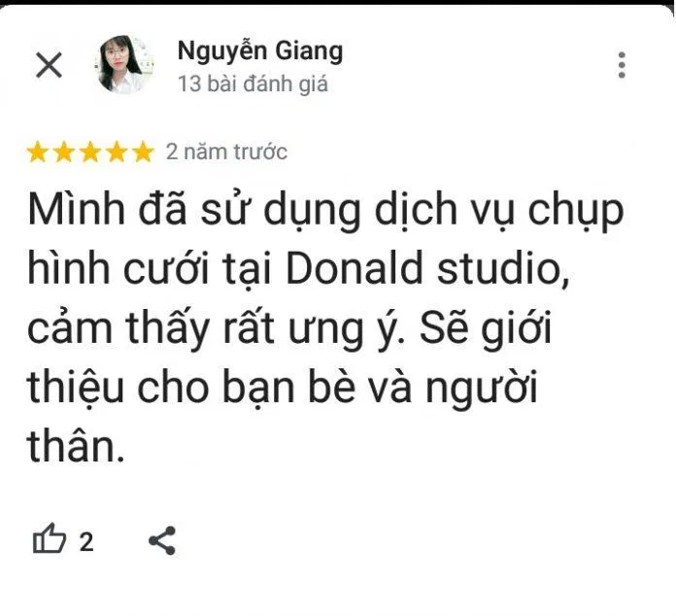This screenshot has width=676, height=616.
Task: Click the first gold rating star
Action: 38,152
